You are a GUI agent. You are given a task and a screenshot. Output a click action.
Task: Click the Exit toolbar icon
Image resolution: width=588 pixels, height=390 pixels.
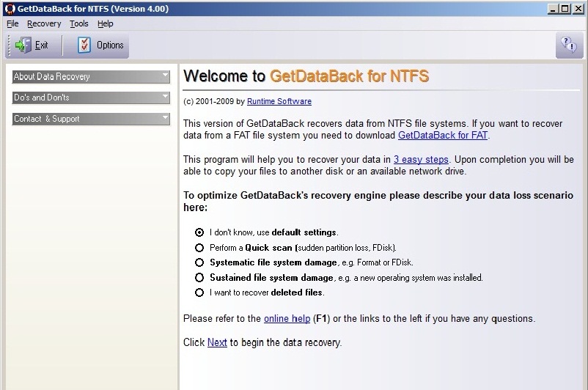23,45
